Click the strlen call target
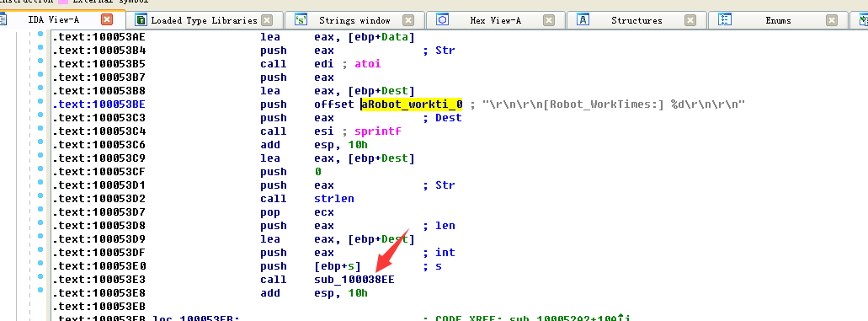 click(x=333, y=199)
